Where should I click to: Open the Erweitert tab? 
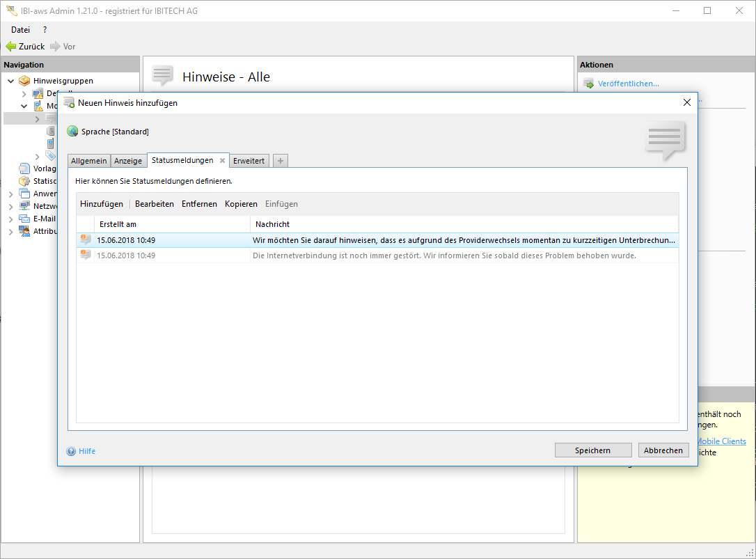(x=249, y=161)
